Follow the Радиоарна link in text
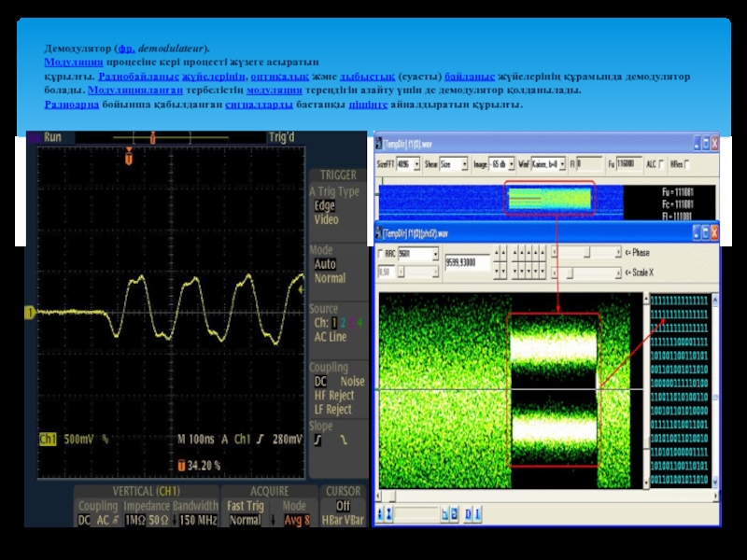This screenshot has width=747, height=560. point(71,105)
